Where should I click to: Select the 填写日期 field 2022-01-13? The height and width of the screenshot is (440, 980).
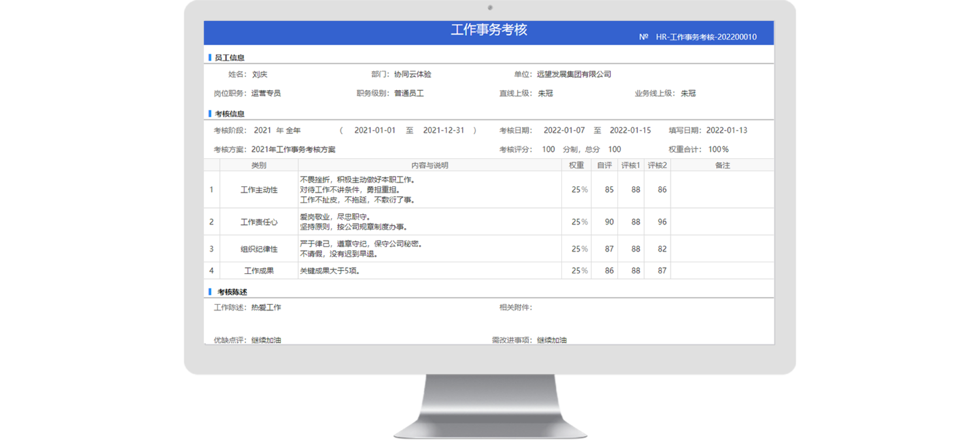click(x=727, y=131)
